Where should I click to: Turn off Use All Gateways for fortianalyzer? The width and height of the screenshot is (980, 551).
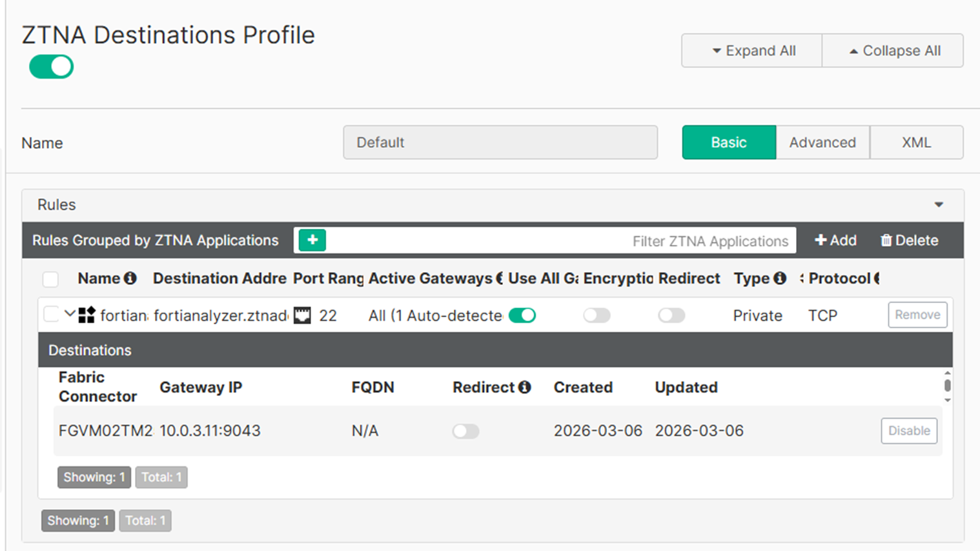522,315
